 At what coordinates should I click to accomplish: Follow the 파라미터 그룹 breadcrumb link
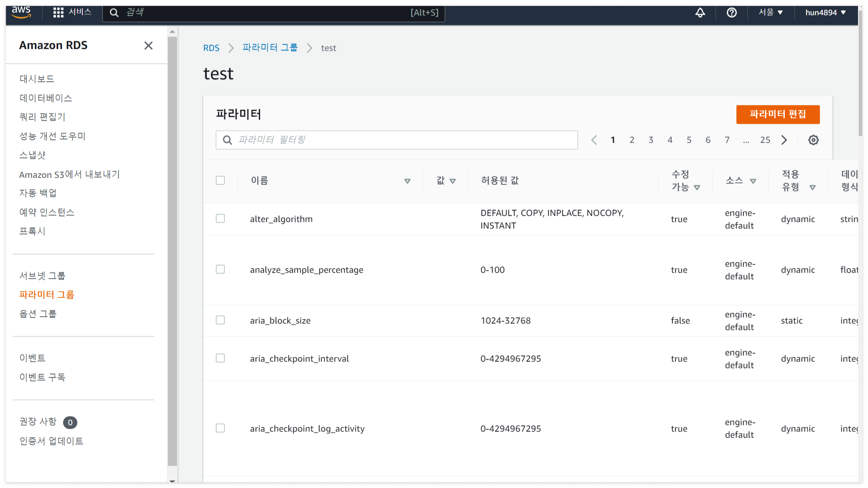pyautogui.click(x=270, y=48)
